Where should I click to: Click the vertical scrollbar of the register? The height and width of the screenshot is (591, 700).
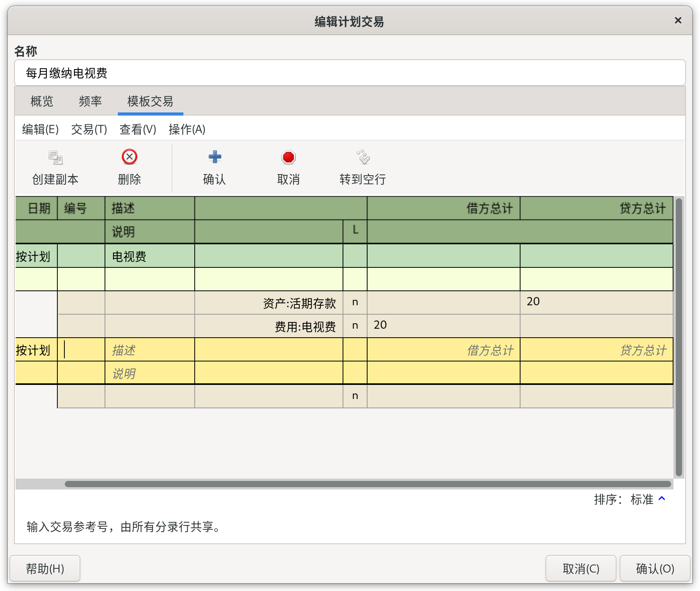pyautogui.click(x=679, y=338)
